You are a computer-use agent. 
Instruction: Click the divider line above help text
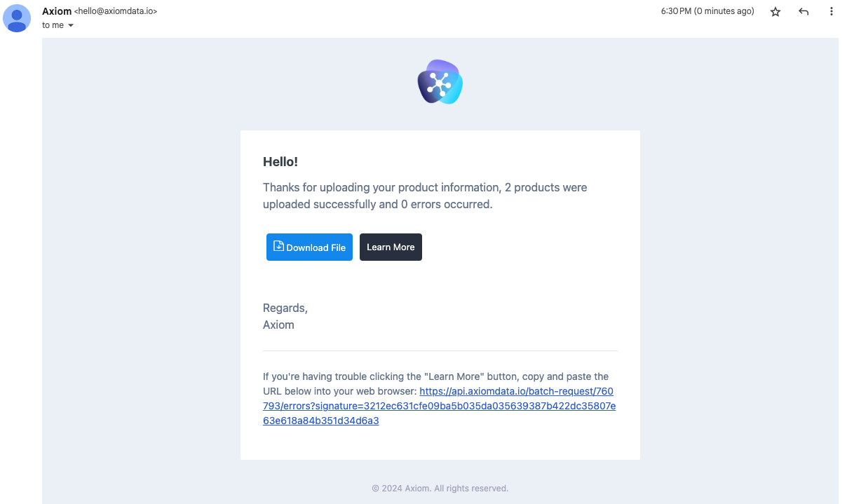click(440, 350)
